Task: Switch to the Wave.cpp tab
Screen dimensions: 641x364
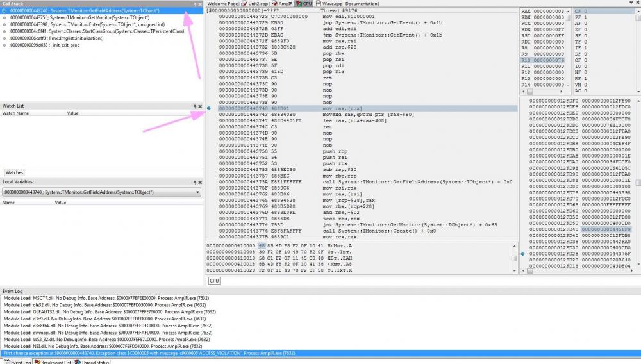Action: [x=332, y=4]
